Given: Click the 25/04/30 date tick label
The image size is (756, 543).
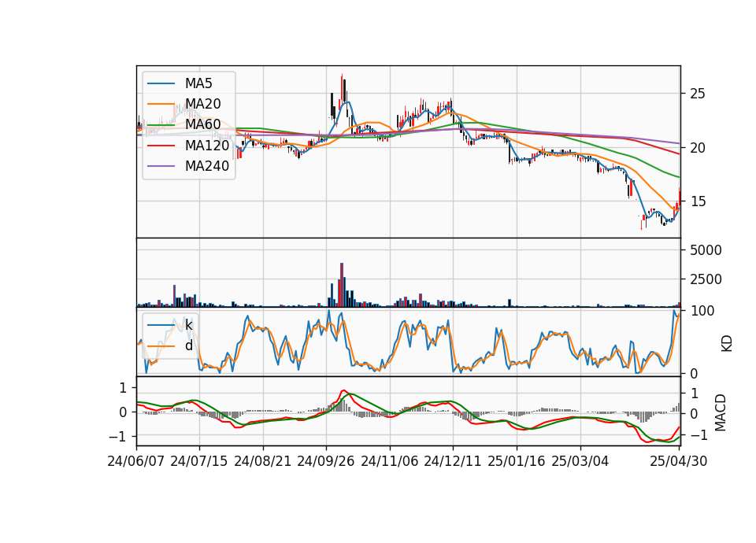Looking at the screenshot, I should coord(679,461).
